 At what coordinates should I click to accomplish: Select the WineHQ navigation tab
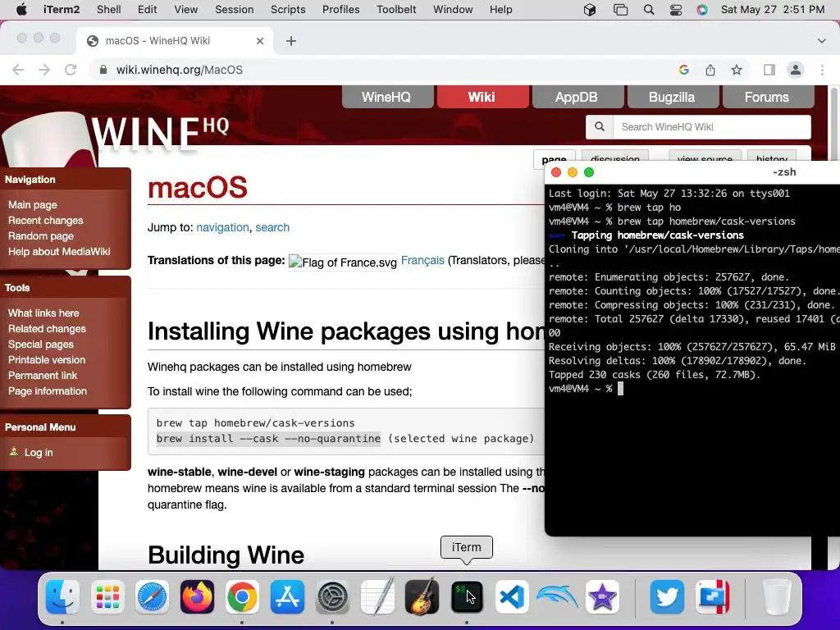(386, 97)
